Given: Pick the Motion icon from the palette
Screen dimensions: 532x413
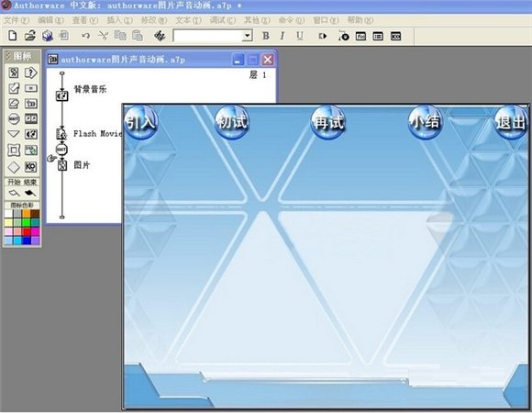Looking at the screenshot, I should coord(14,88).
